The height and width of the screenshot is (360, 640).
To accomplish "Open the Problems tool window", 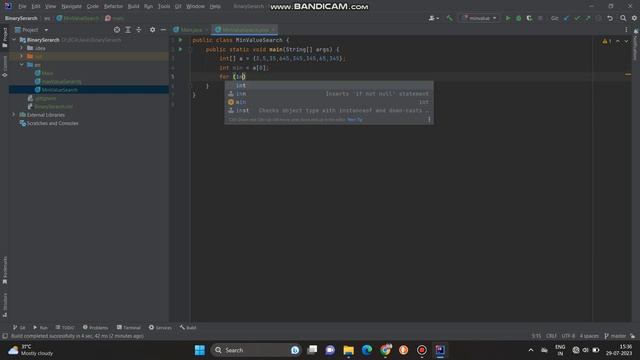I will tap(96, 327).
